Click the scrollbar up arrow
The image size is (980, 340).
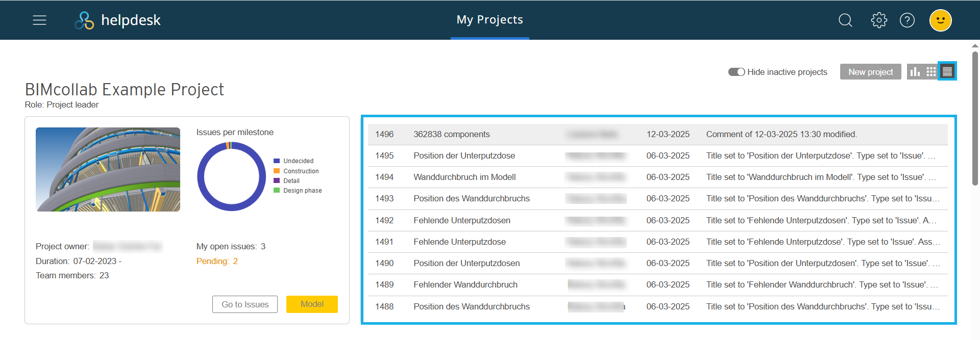click(975, 46)
